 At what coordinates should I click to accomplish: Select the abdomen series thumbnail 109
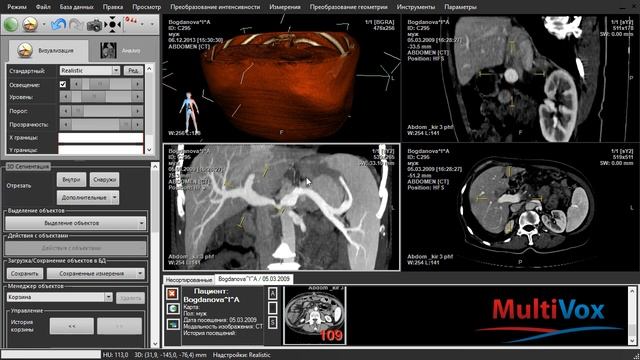[314, 315]
